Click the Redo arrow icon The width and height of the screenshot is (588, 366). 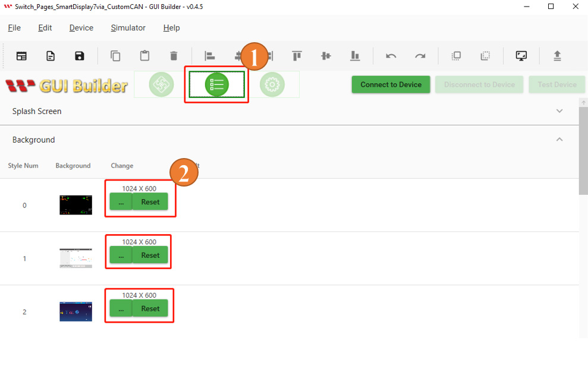tap(420, 56)
